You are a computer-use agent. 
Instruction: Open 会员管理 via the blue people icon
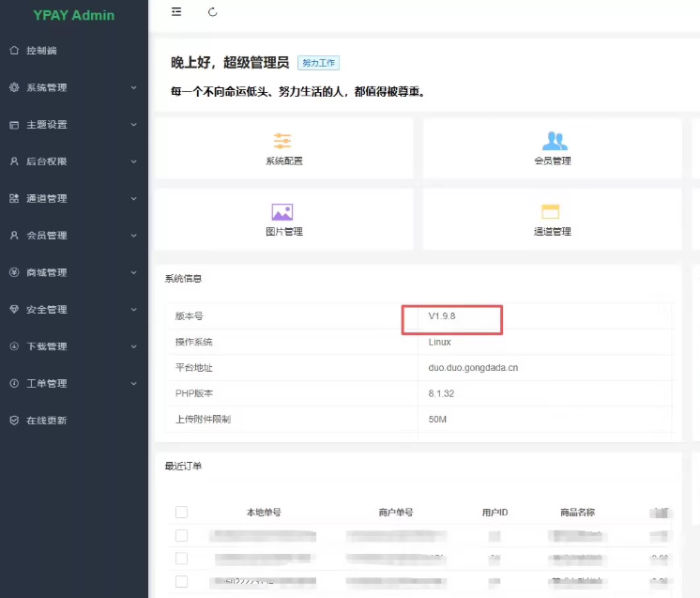pyautogui.click(x=555, y=141)
